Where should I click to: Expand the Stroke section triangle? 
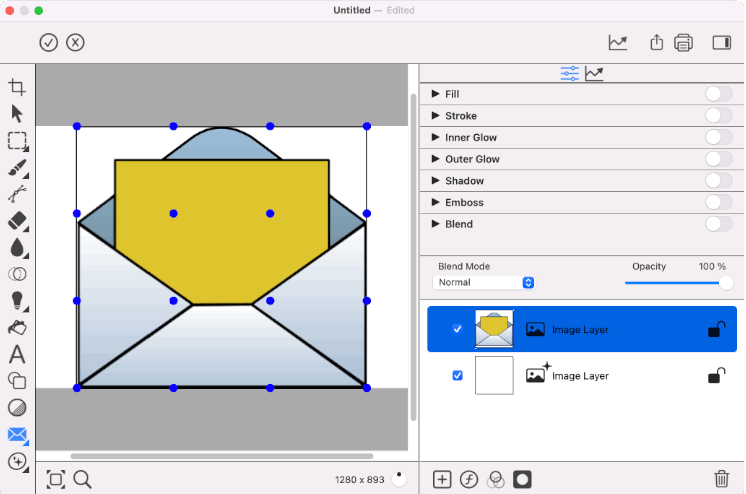[x=435, y=116]
